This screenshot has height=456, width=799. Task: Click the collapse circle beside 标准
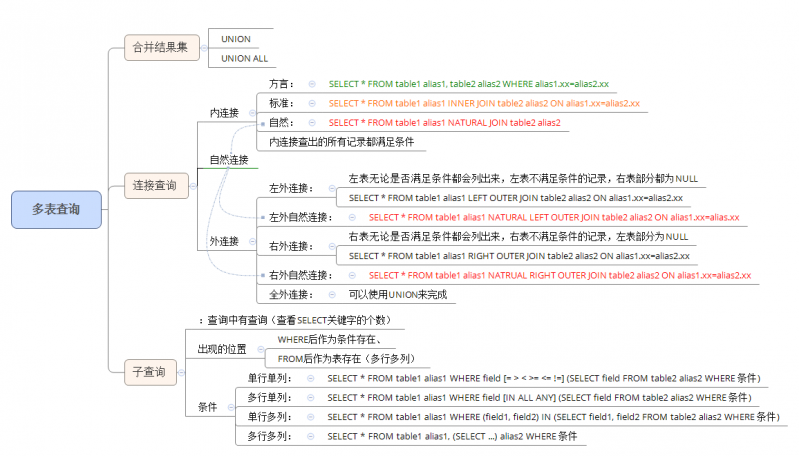311,103
